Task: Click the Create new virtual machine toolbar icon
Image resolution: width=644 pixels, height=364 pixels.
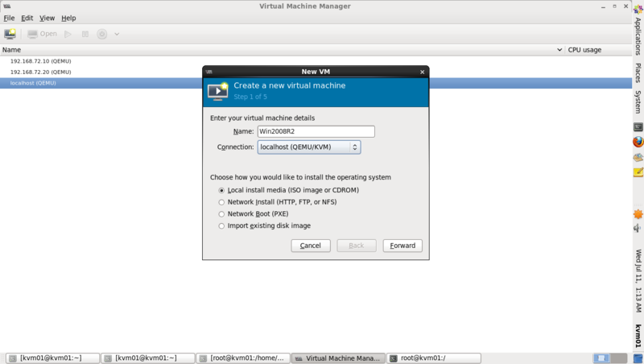Action: point(10,34)
